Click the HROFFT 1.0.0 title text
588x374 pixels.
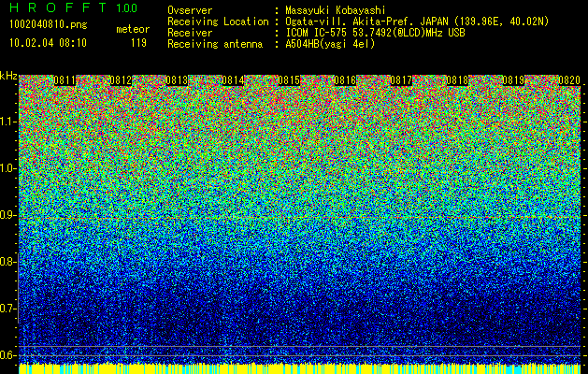(74, 7)
